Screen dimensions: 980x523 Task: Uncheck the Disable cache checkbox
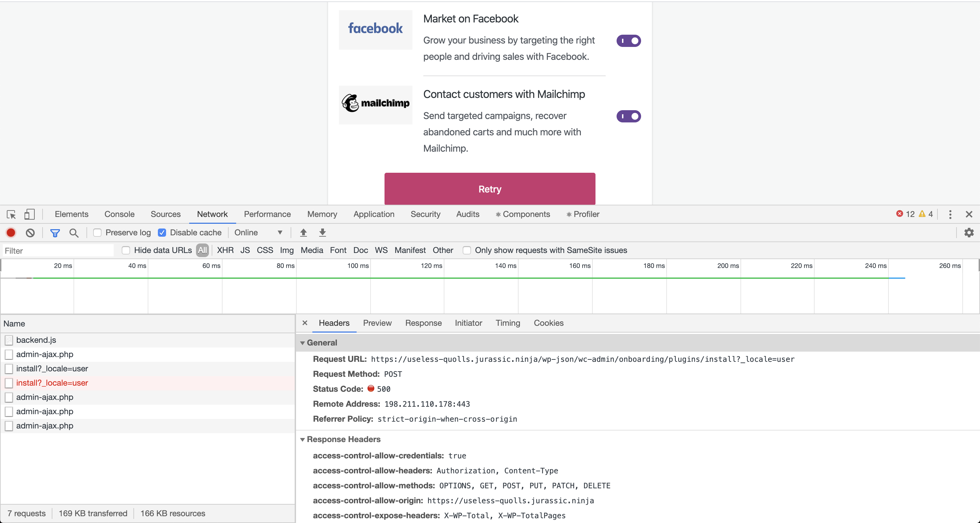point(162,233)
